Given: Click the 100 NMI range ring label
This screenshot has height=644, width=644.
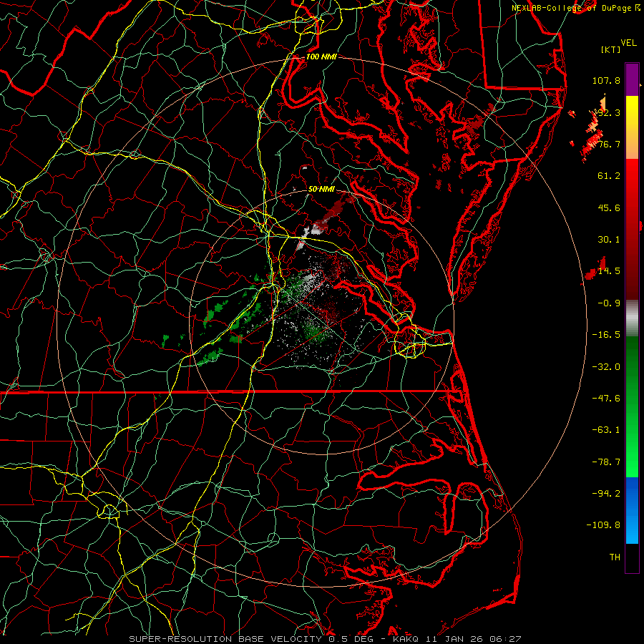Looking at the screenshot, I should (321, 57).
